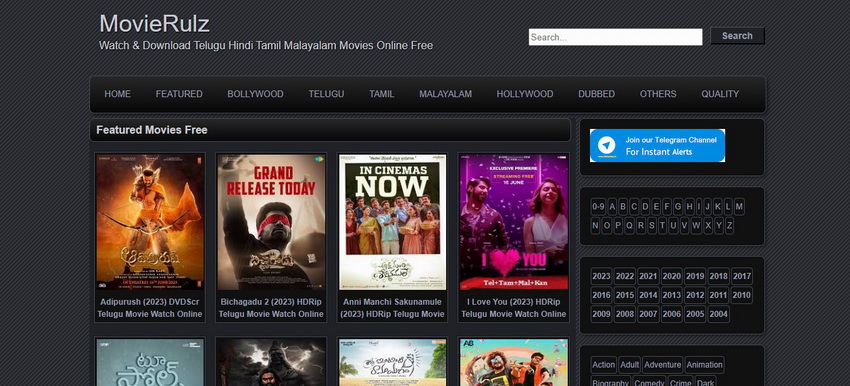The height and width of the screenshot is (386, 850).
Task: Choose the Adult genre tag
Action: pos(629,365)
